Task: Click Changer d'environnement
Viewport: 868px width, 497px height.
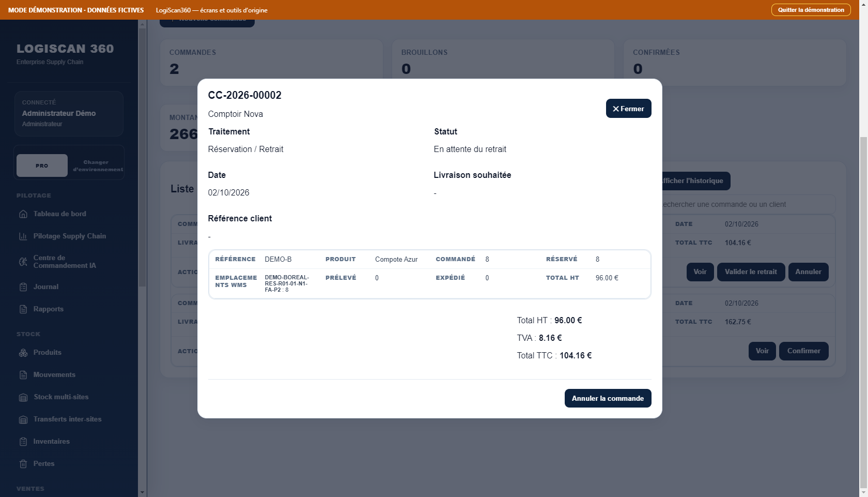Action: pyautogui.click(x=98, y=165)
